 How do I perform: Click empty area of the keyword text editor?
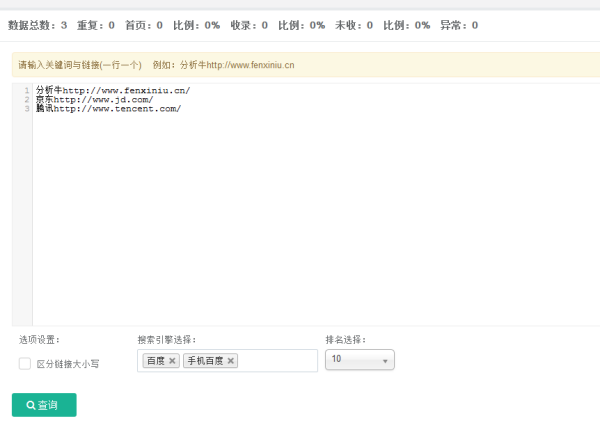pyautogui.click(x=314, y=218)
